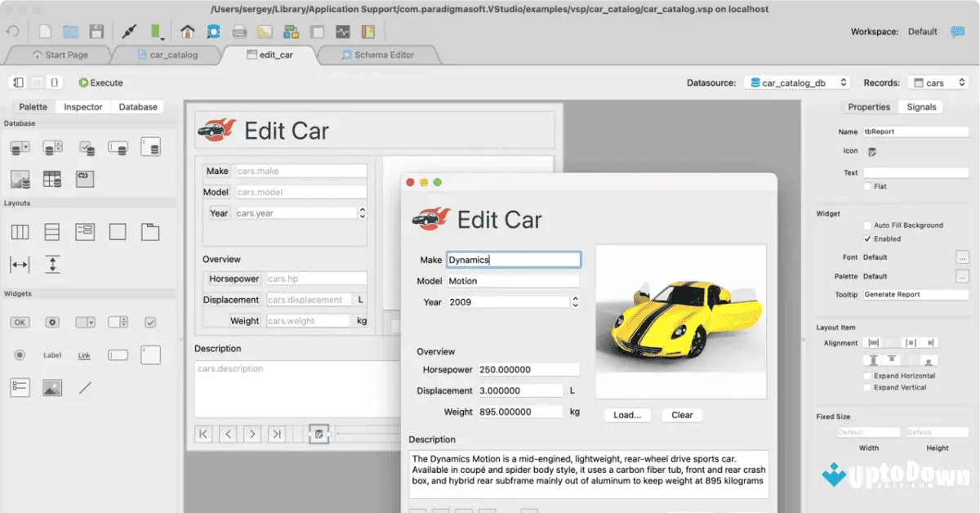This screenshot has width=980, height=513.
Task: Open the Records cars dropdown
Action: click(x=938, y=83)
